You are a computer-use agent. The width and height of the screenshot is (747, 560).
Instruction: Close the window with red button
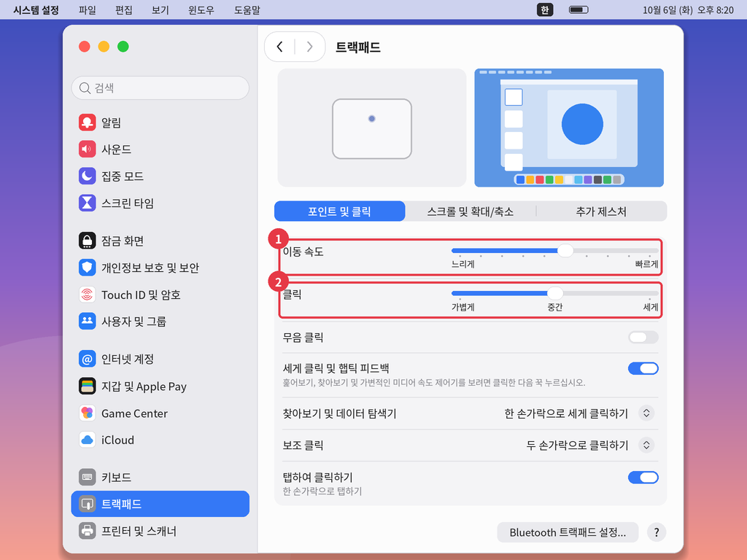[x=85, y=46]
